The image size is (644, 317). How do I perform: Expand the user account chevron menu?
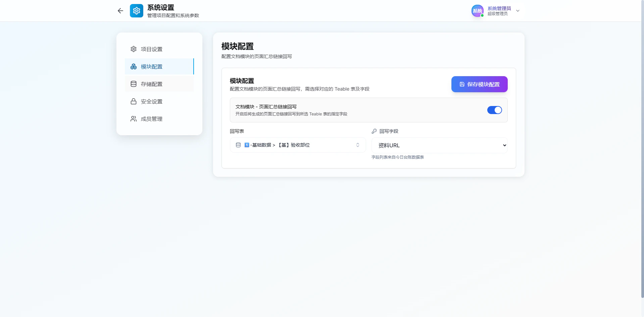pos(518,11)
